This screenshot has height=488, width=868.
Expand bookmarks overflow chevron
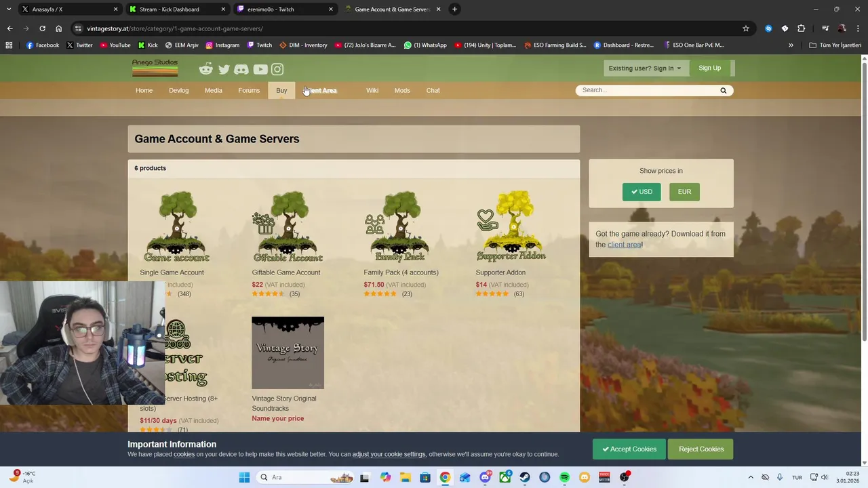point(791,45)
